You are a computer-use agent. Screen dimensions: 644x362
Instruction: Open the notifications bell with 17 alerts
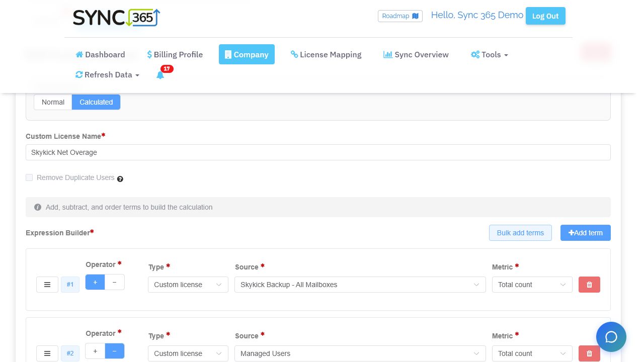[160, 75]
